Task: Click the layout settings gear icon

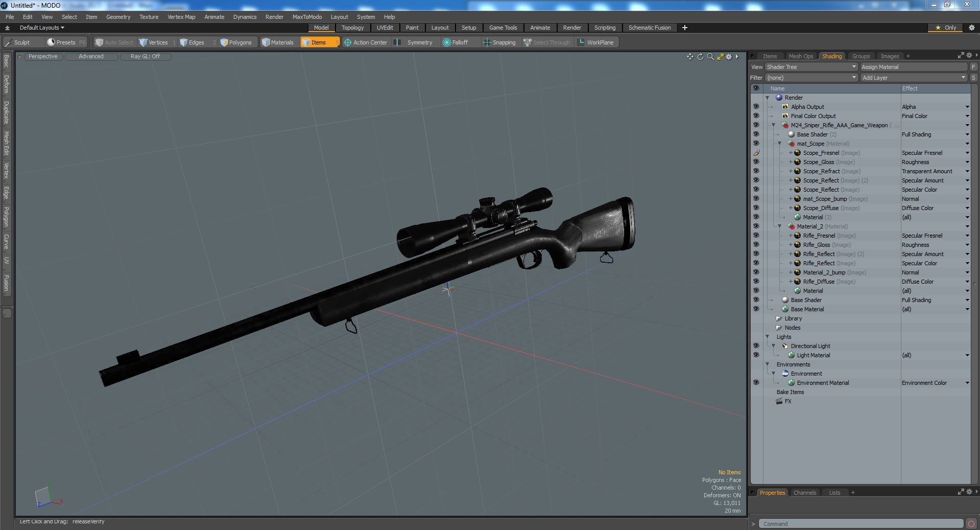Action: tap(971, 28)
